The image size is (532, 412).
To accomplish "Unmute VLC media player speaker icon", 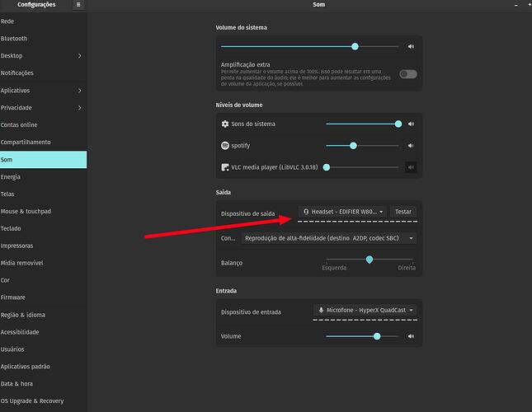I will click(x=411, y=167).
